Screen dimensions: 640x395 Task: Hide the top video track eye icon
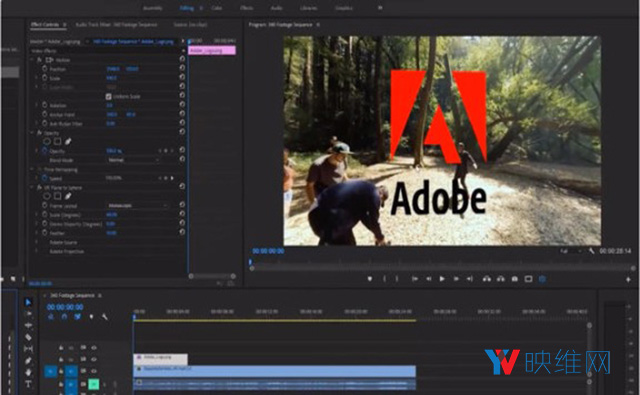coord(94,348)
